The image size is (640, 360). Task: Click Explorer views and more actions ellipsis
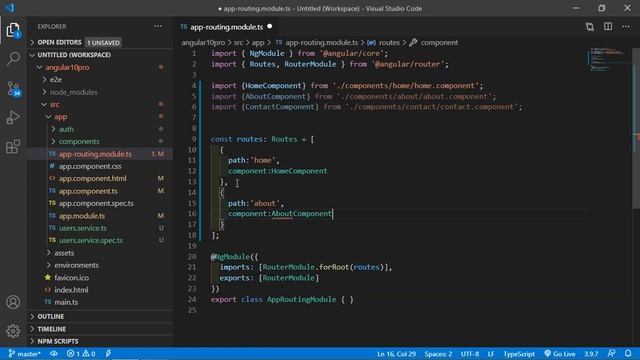coord(158,27)
